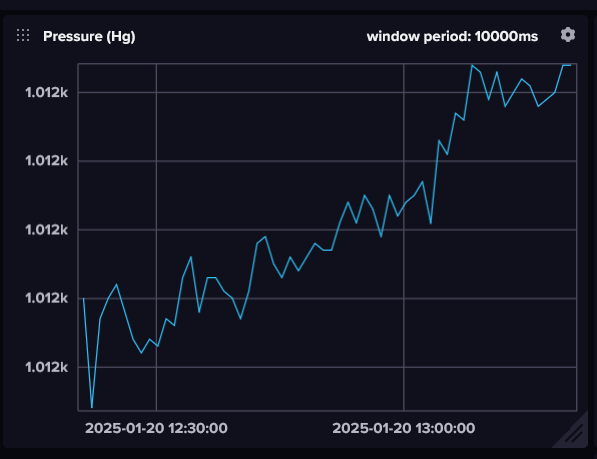Viewport: 597px width, 459px height.
Task: Click the bottommost 1.012k y-axis label
Action: coord(46,367)
